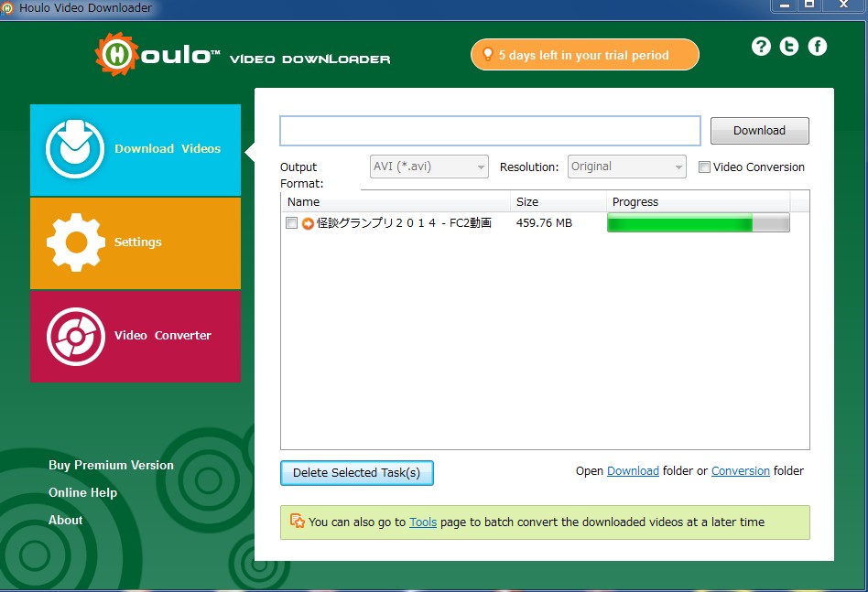Open the help question mark icon
Viewport: 868px width, 592px height.
[x=761, y=47]
